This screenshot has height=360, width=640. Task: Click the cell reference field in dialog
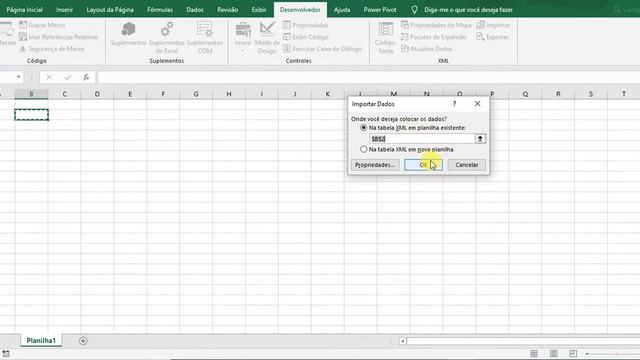coord(422,139)
